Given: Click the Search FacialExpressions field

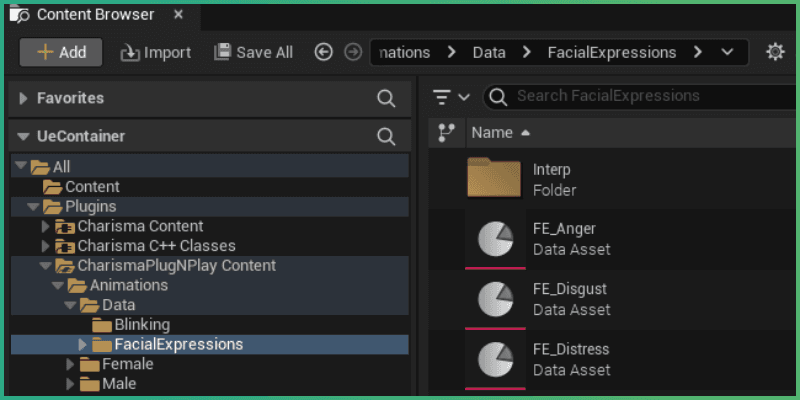Looking at the screenshot, I should [x=641, y=96].
